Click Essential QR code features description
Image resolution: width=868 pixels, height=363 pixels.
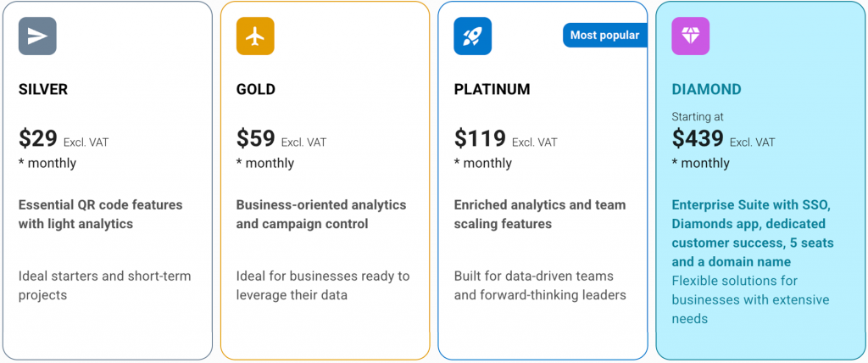tap(100, 214)
